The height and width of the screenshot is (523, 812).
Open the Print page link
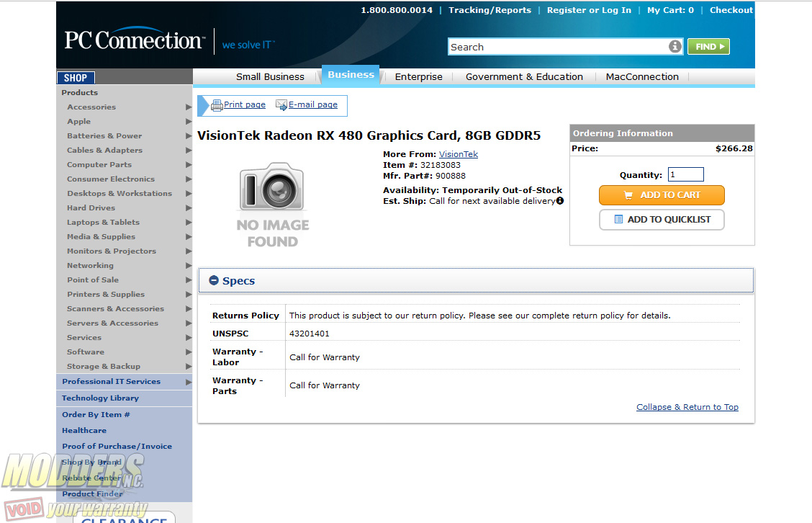click(245, 104)
